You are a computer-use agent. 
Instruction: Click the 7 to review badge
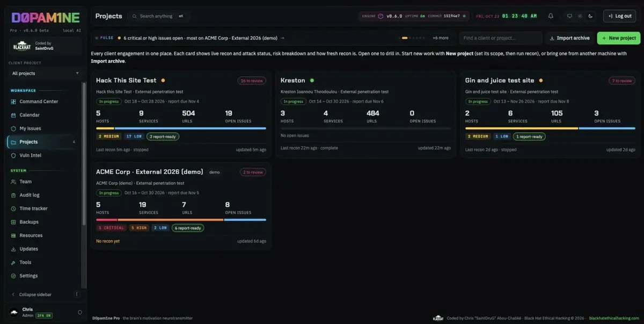(622, 81)
